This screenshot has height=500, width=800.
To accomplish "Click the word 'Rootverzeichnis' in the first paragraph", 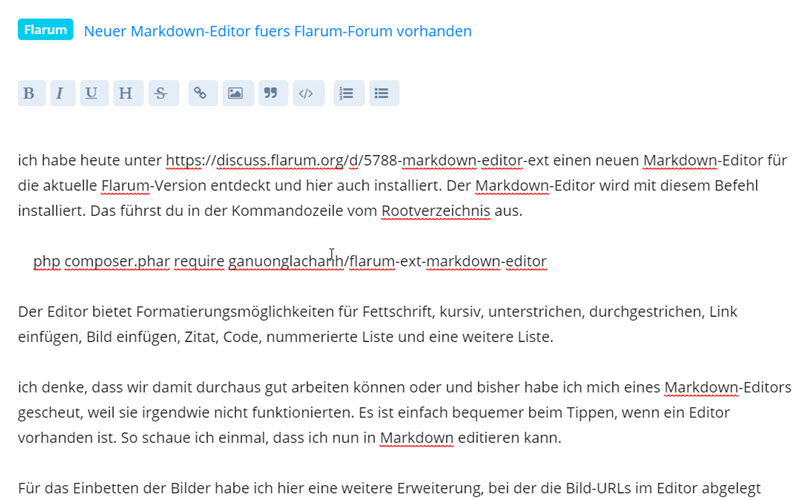I will pyautogui.click(x=436, y=210).
